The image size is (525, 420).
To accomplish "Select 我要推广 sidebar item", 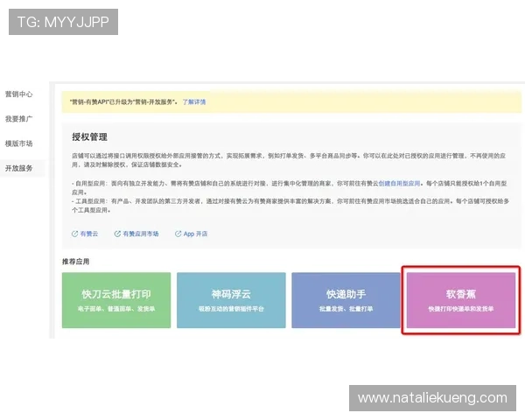I will [18, 119].
